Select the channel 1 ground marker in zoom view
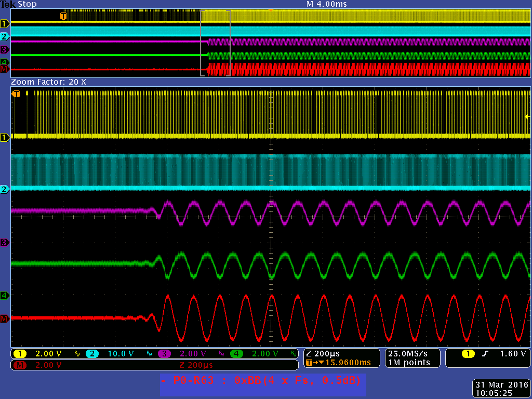Image resolution: width=532 pixels, height=399 pixels. [4, 137]
